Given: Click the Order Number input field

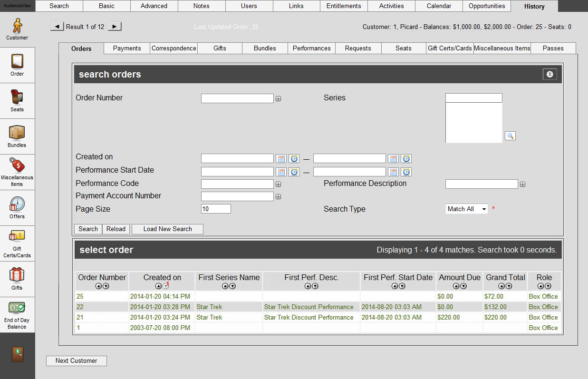Looking at the screenshot, I should tap(237, 98).
